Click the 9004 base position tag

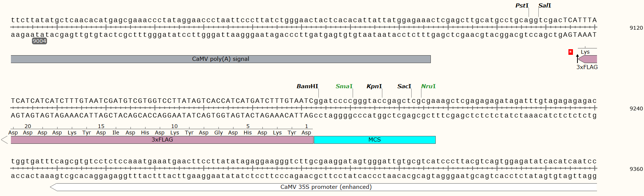[x=39, y=41]
